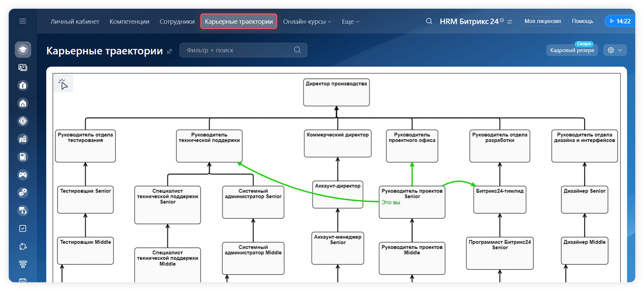Open the gear settings dropdown
The image size is (644, 291).
(x=615, y=50)
